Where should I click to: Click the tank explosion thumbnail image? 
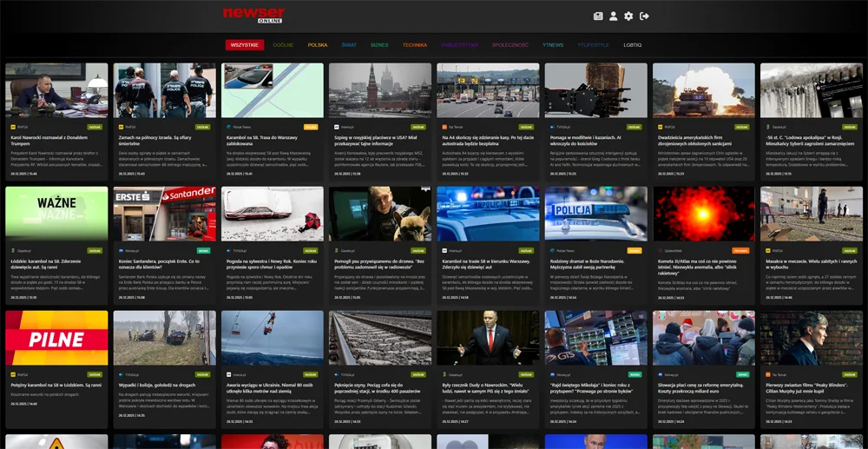[703, 90]
